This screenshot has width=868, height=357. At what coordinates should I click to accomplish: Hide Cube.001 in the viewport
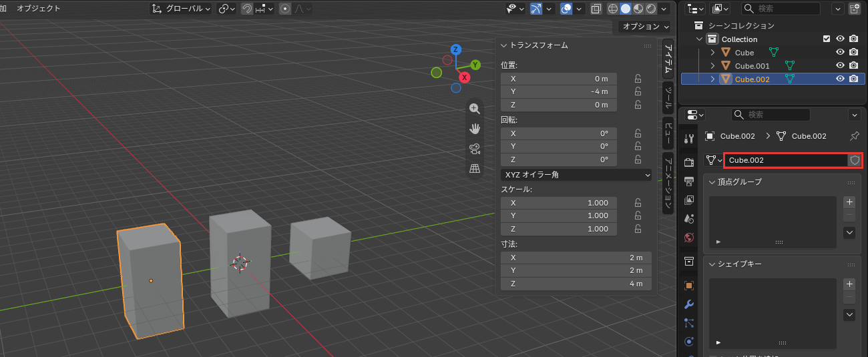tap(841, 65)
